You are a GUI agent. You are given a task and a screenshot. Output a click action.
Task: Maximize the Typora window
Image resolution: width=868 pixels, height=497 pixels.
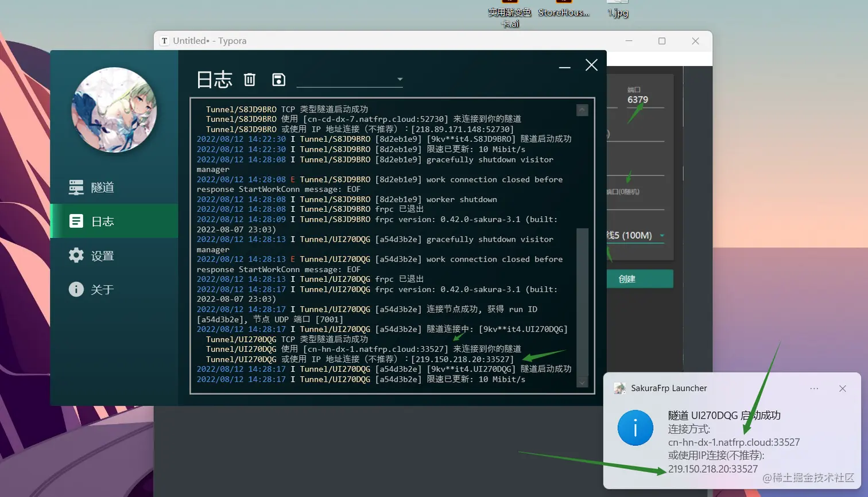(x=662, y=41)
